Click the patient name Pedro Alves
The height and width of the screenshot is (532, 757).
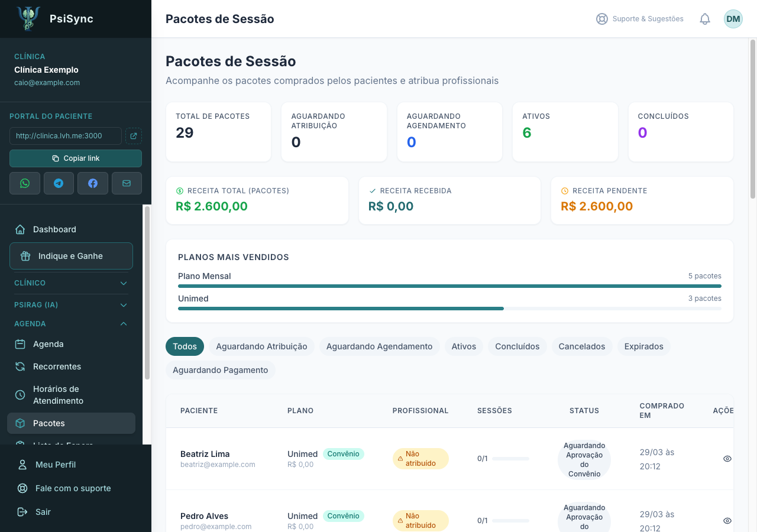[x=204, y=516]
